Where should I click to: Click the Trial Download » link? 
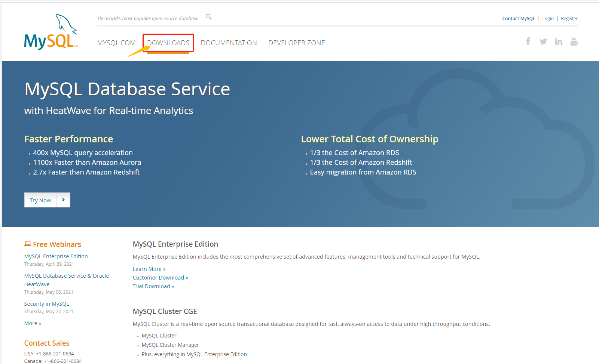tap(153, 286)
